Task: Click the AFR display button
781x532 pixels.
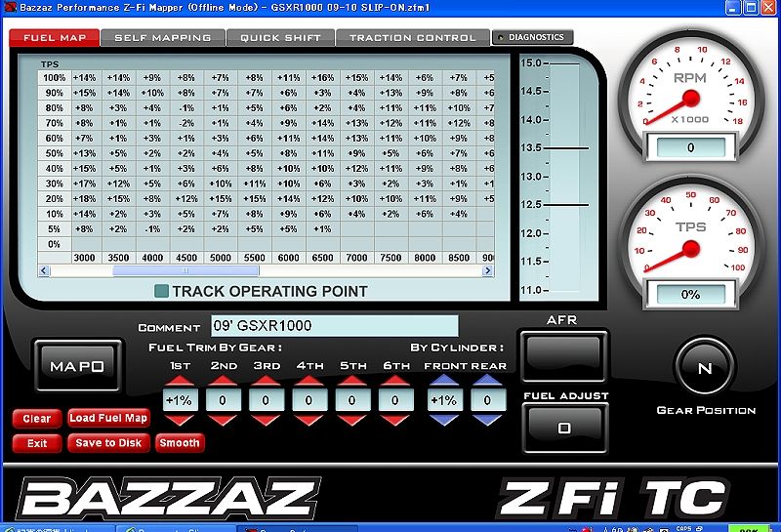Action: pyautogui.click(x=563, y=354)
